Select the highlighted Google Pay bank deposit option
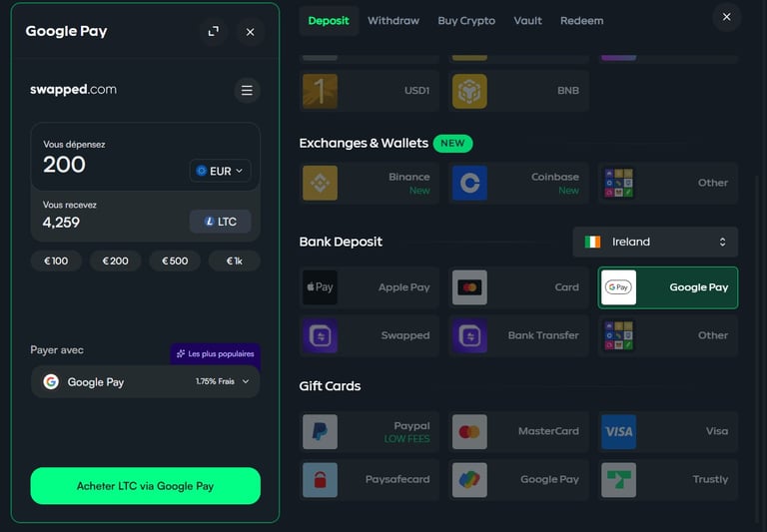The width and height of the screenshot is (767, 532). tap(668, 287)
